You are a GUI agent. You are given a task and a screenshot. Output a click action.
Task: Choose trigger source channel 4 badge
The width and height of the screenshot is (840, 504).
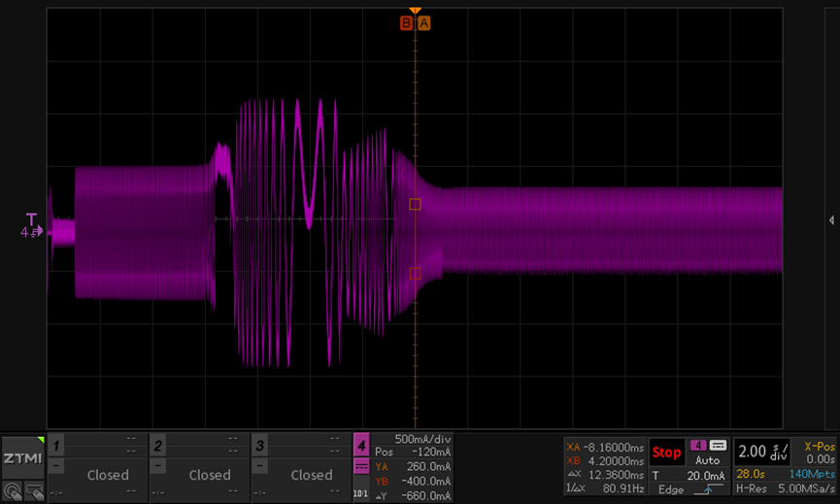[698, 446]
